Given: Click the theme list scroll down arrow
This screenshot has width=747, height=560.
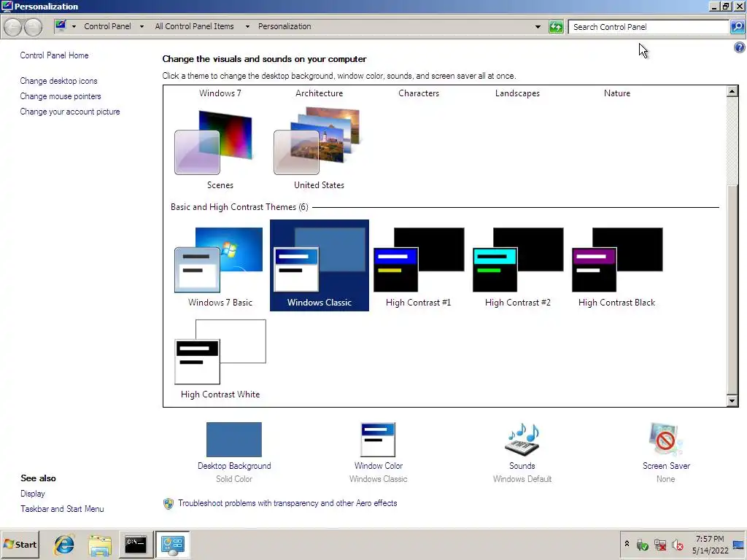Looking at the screenshot, I should tap(732, 401).
